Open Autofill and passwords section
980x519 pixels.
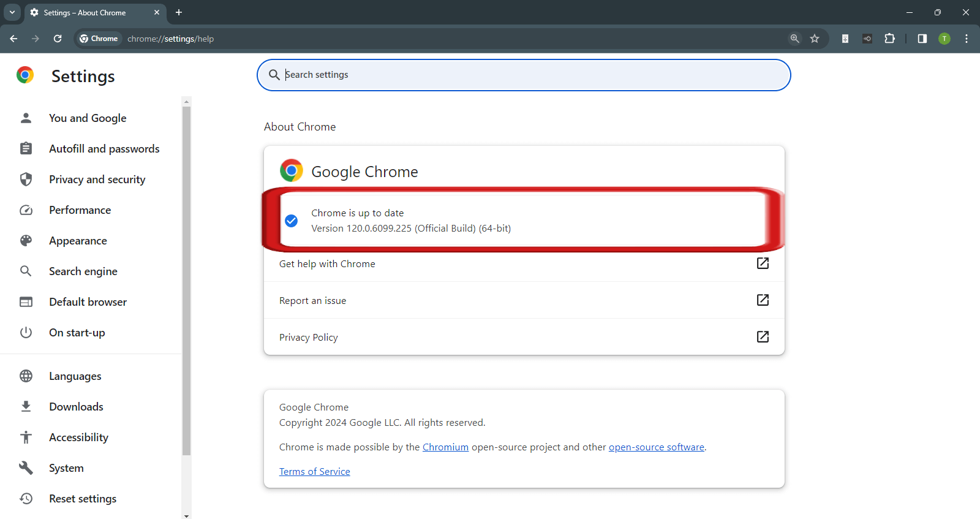104,149
